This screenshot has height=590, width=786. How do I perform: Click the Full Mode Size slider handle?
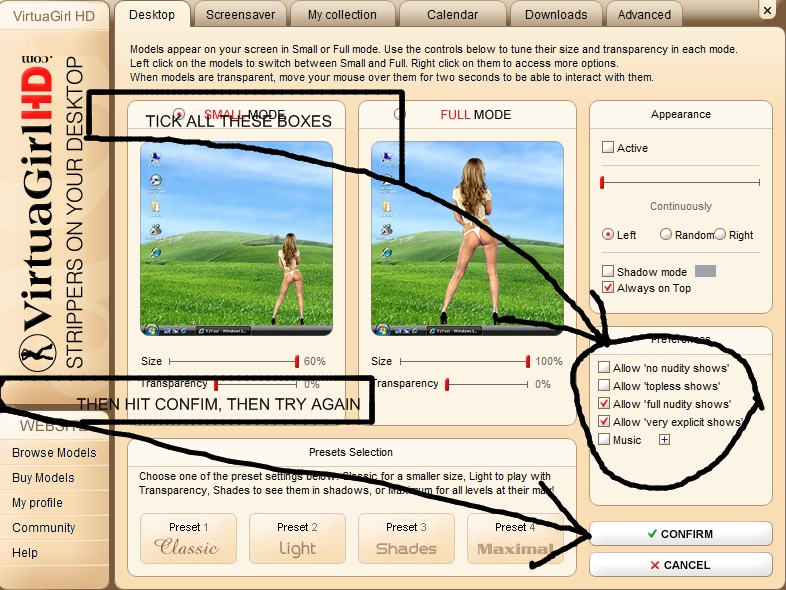tap(527, 361)
